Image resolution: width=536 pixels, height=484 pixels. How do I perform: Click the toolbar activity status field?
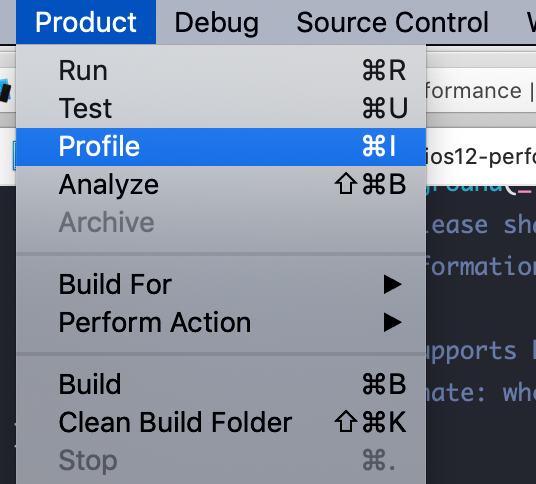(x=481, y=91)
